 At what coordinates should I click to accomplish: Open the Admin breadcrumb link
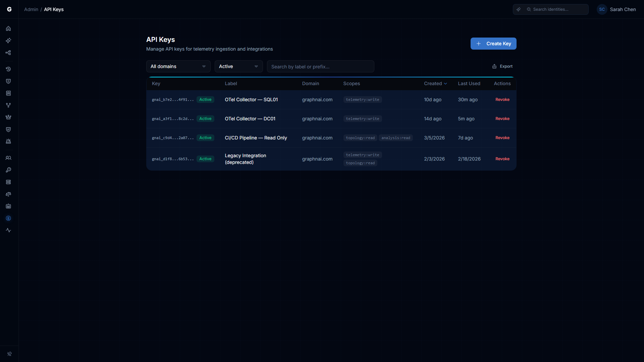point(31,9)
